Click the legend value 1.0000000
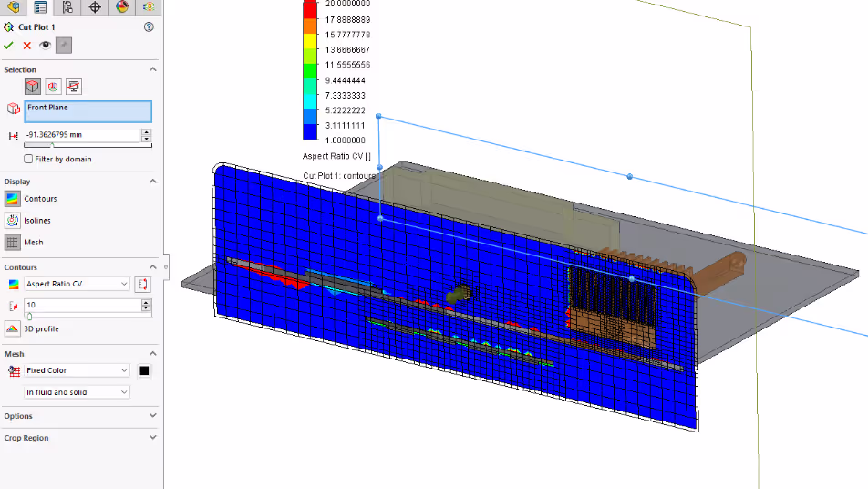Image resolution: width=868 pixels, height=489 pixels. 346,140
